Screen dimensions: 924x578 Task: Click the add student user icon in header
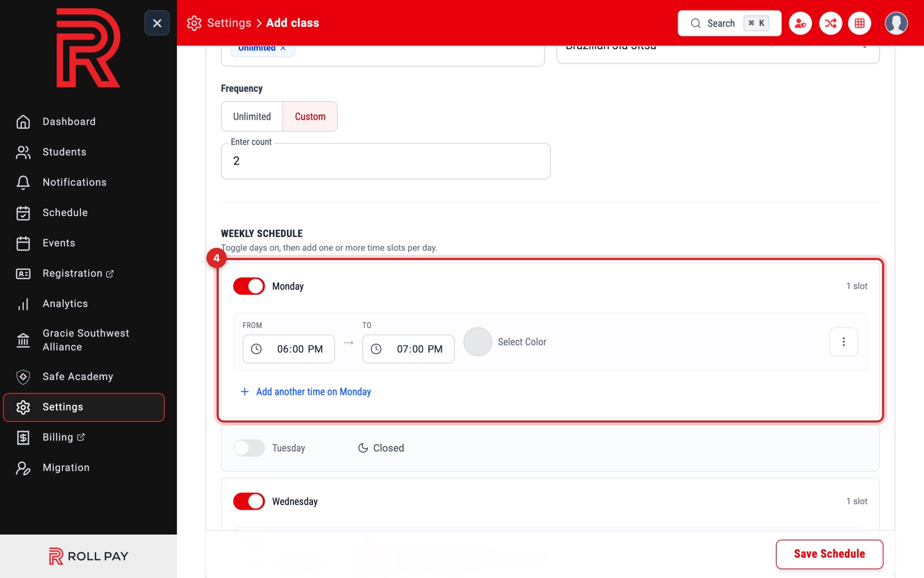pyautogui.click(x=800, y=23)
